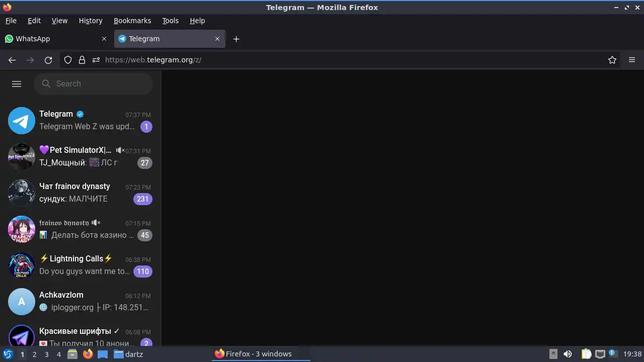Expand the tray arrow icon
This screenshot has height=362, width=644.
coord(553,354)
